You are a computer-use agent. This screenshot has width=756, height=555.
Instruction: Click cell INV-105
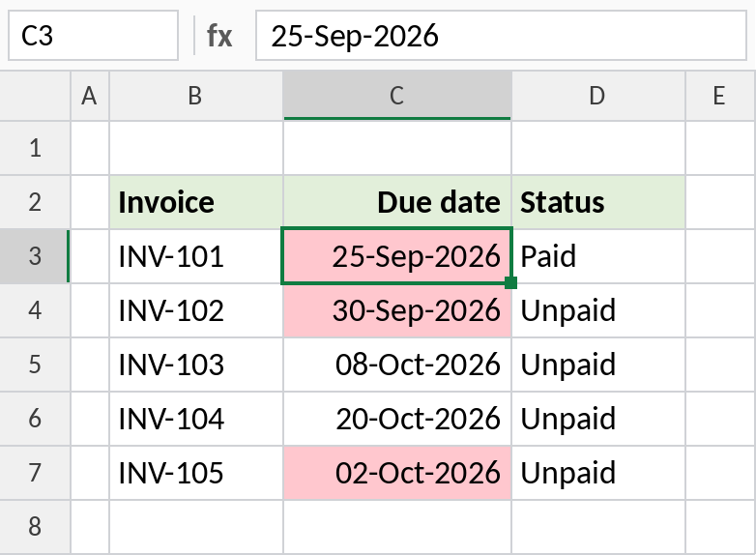196,472
